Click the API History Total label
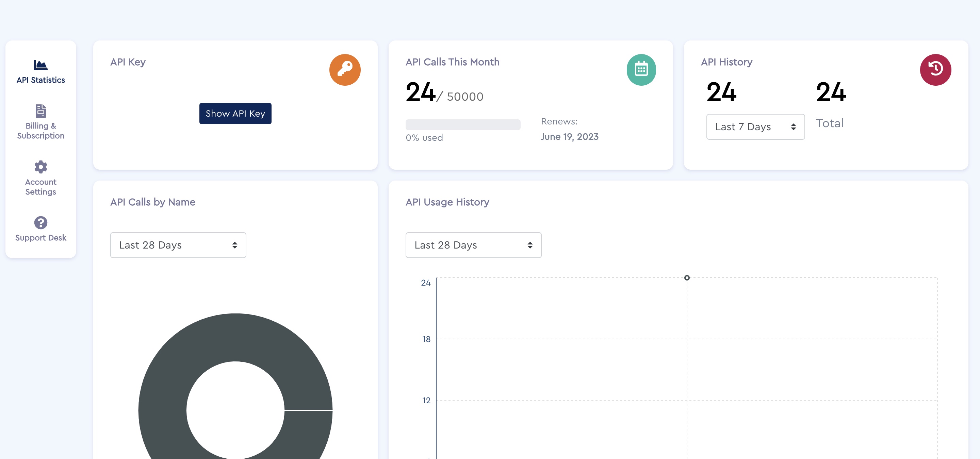Image resolution: width=980 pixels, height=459 pixels. coord(829,123)
